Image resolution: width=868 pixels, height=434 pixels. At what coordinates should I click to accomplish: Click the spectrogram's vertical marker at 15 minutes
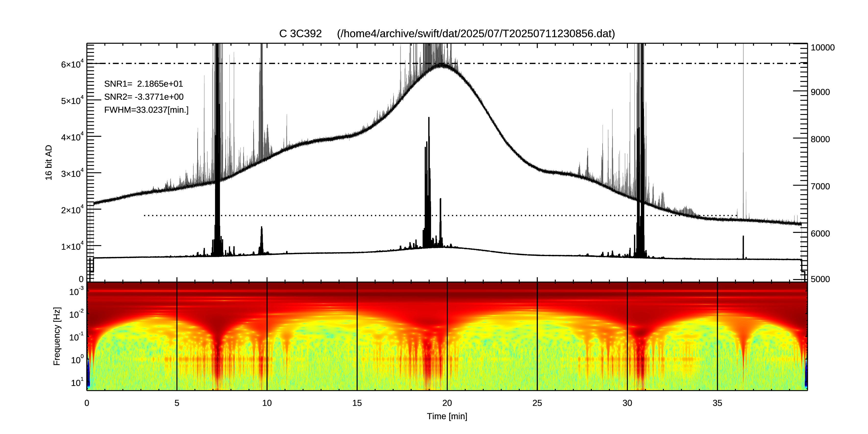click(x=357, y=336)
